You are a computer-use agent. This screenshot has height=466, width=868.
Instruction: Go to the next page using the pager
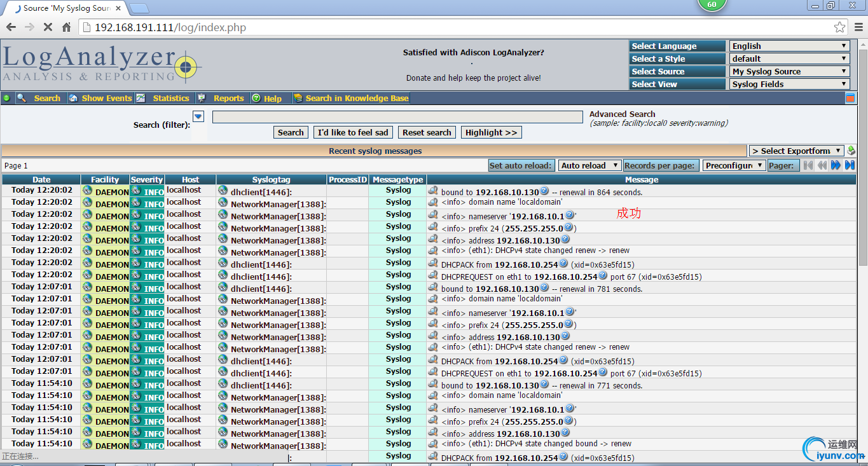pos(836,165)
